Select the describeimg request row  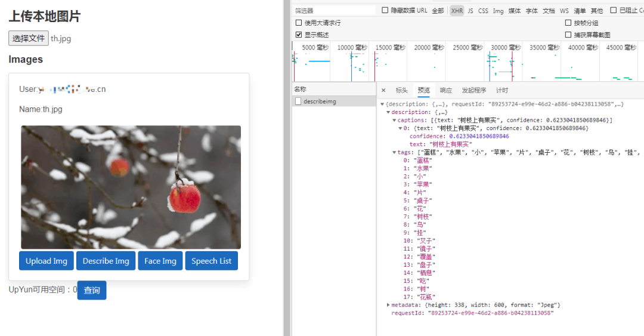(334, 101)
